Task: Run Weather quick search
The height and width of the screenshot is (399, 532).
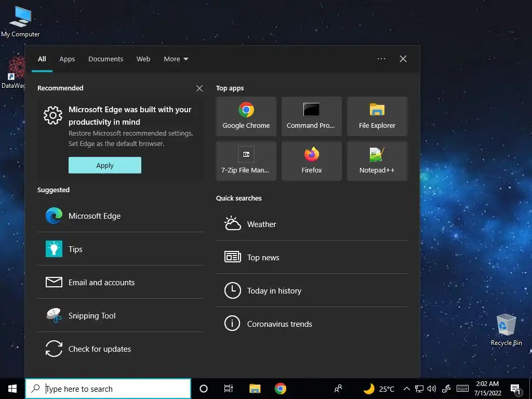Action: coord(312,224)
